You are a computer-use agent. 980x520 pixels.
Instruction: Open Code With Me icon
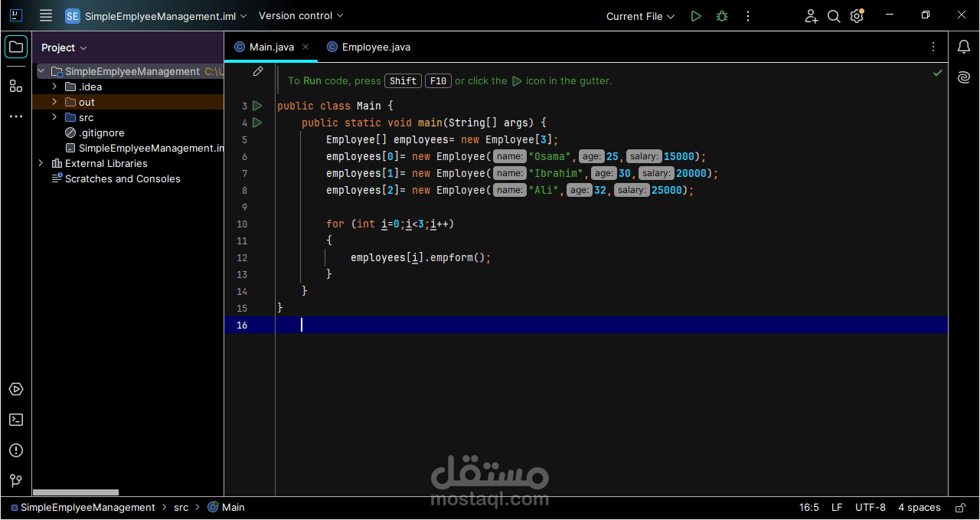tap(812, 16)
